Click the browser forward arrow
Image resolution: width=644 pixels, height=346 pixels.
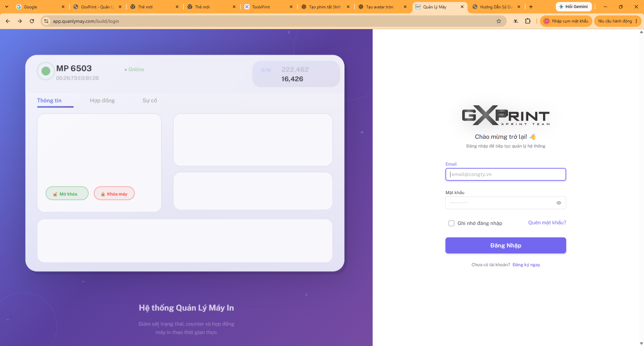click(20, 21)
